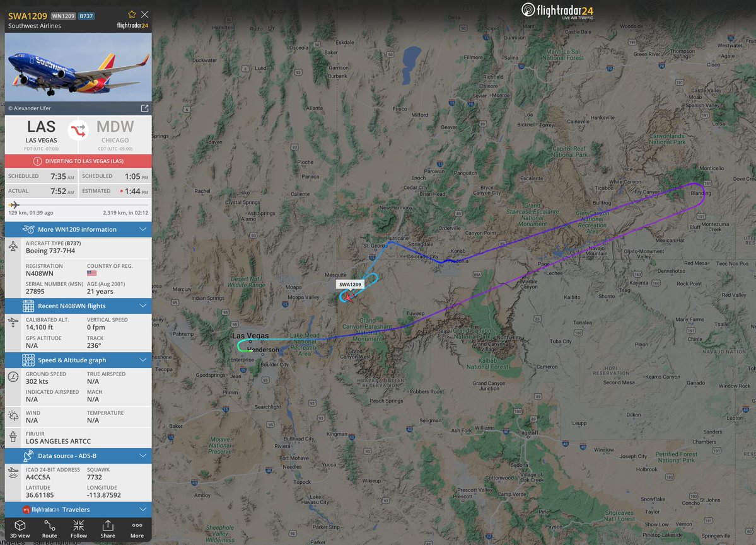This screenshot has width=756, height=545.
Task: Close the flight details panel
Action: click(144, 14)
